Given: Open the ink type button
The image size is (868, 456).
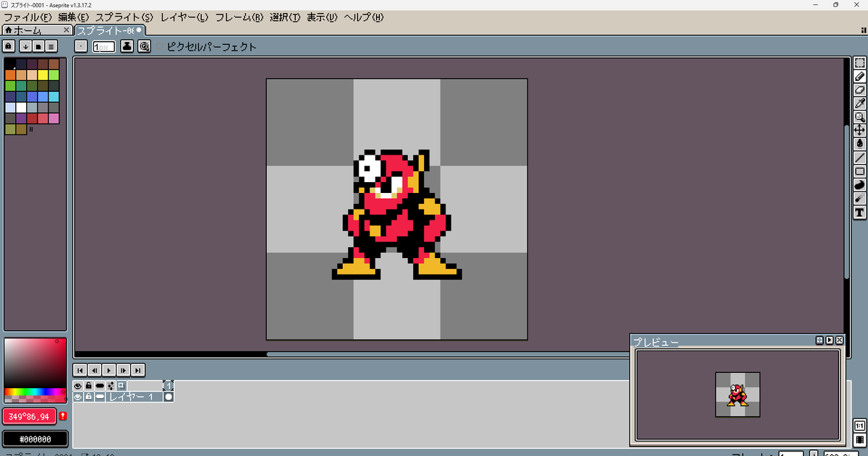Looking at the screenshot, I should (127, 46).
